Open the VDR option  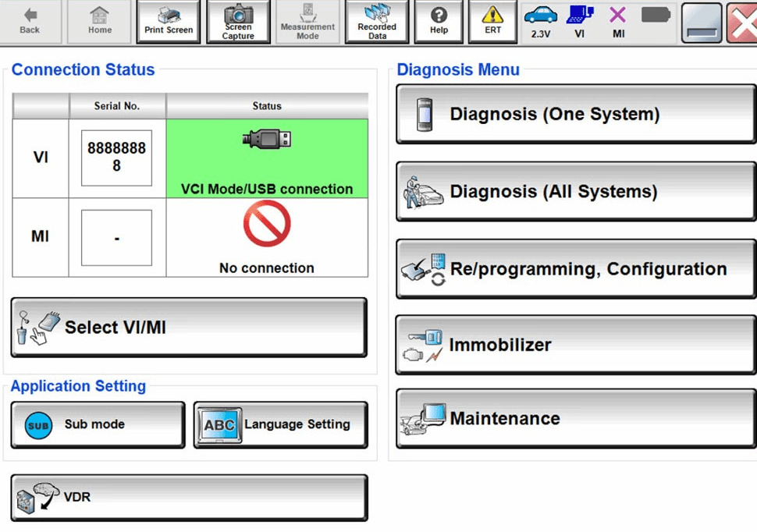coord(187,497)
